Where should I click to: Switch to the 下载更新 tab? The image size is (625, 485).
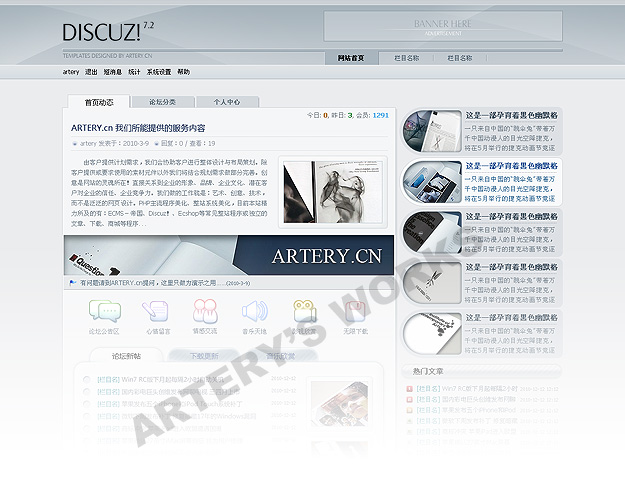pos(203,356)
